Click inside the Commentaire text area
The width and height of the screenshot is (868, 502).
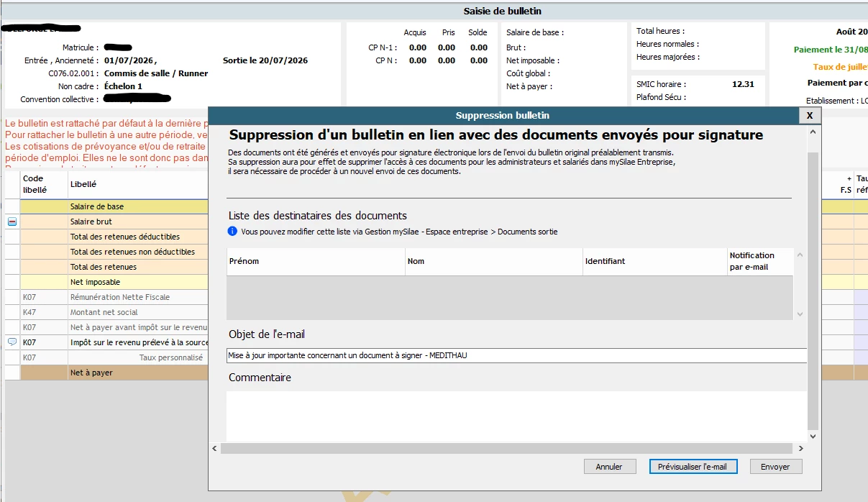(x=516, y=416)
